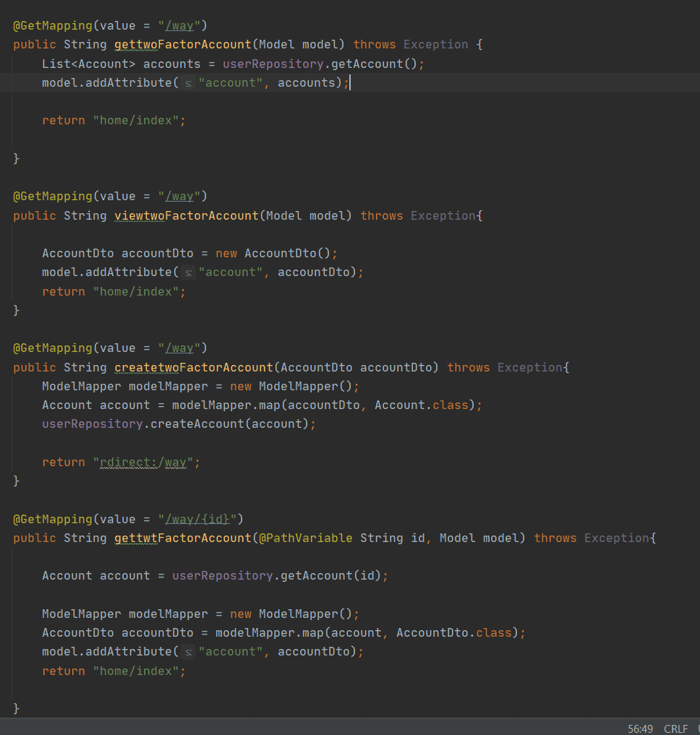Viewport: 700px width, 735px height.
Task: Click the viewtwoFactorAccount method name
Action: click(x=187, y=215)
